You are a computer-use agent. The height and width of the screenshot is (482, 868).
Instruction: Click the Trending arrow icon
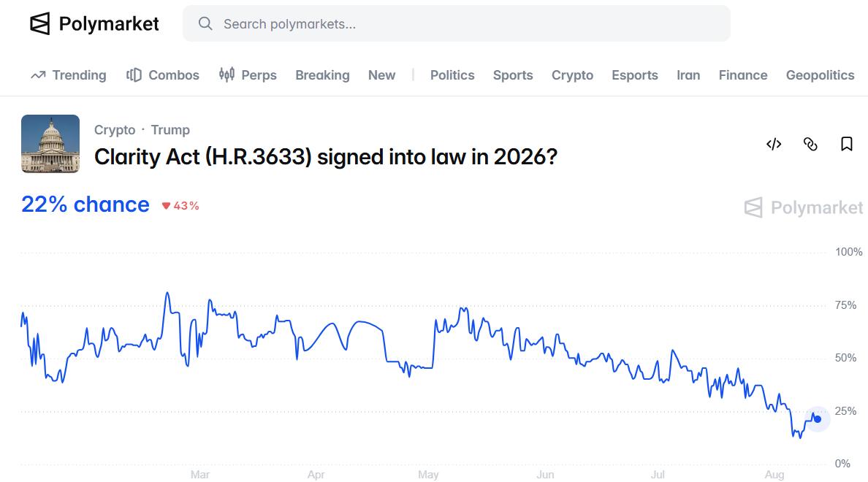(x=38, y=74)
